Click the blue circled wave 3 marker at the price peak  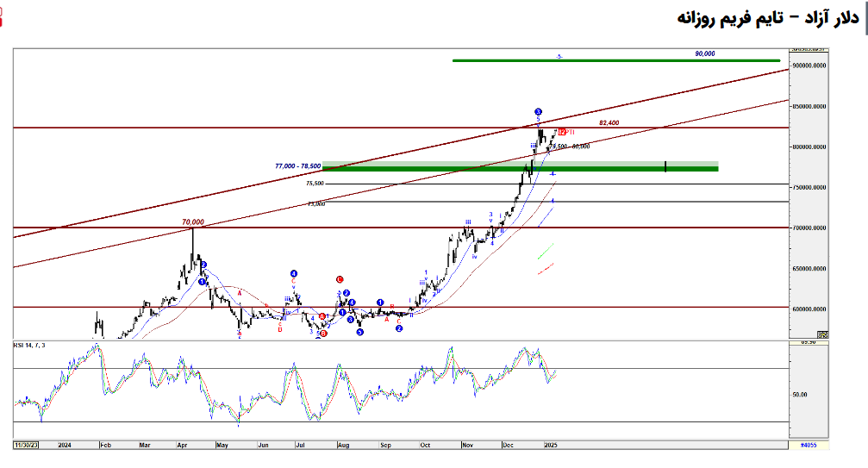(x=538, y=112)
